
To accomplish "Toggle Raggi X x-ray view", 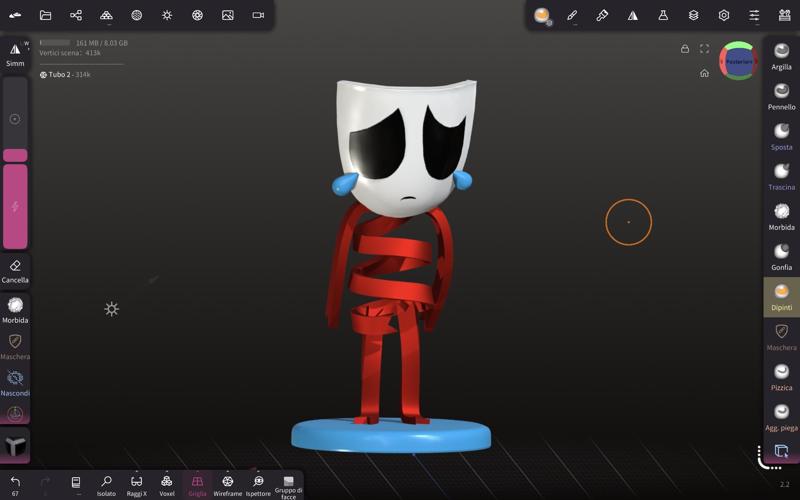I will pyautogui.click(x=136, y=485).
